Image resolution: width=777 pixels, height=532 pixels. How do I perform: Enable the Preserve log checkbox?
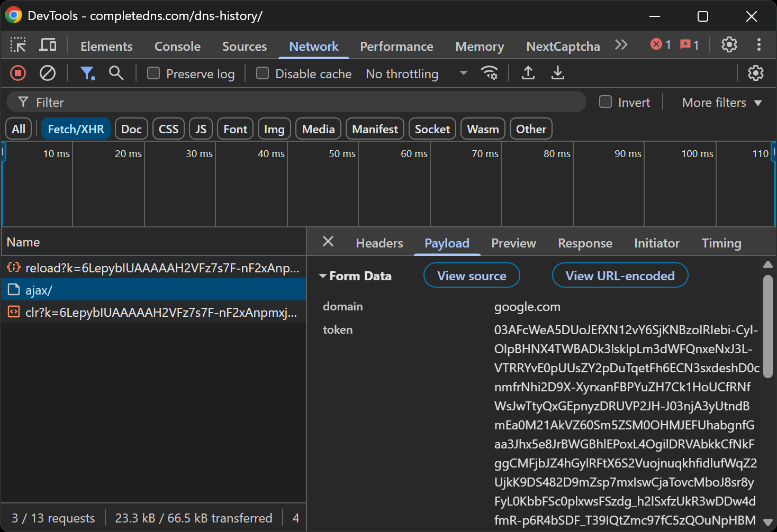pyautogui.click(x=153, y=74)
